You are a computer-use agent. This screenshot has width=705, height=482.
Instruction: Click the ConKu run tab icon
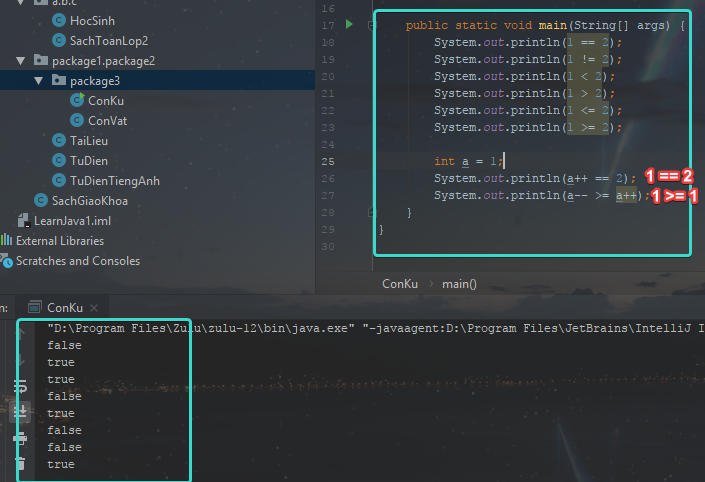tap(35, 307)
